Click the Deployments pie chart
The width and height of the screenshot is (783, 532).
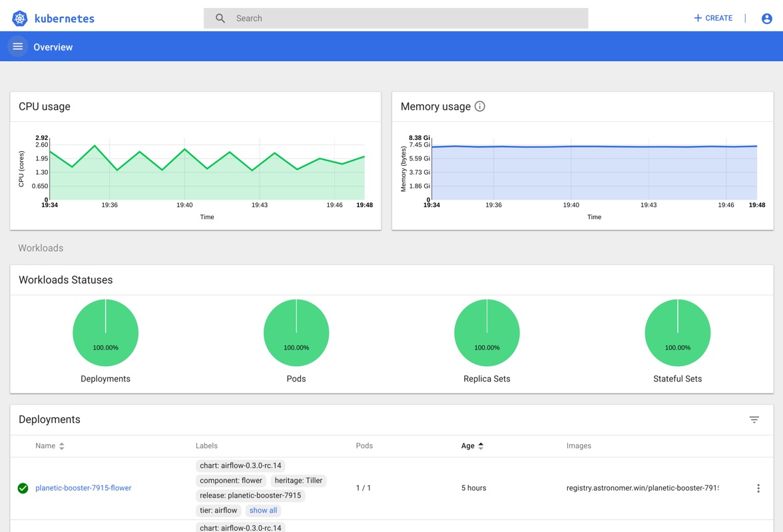coord(105,332)
